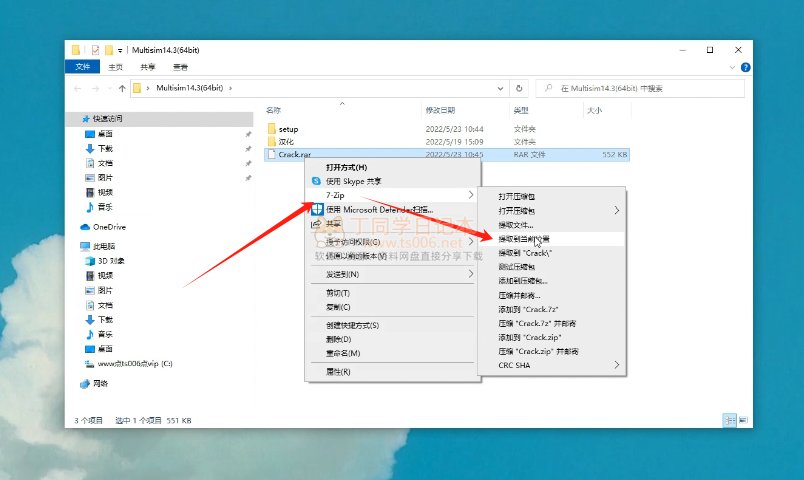Click the 网络 network icon in sidebar
Viewport: 804px width, 480px height.
pyautogui.click(x=85, y=384)
